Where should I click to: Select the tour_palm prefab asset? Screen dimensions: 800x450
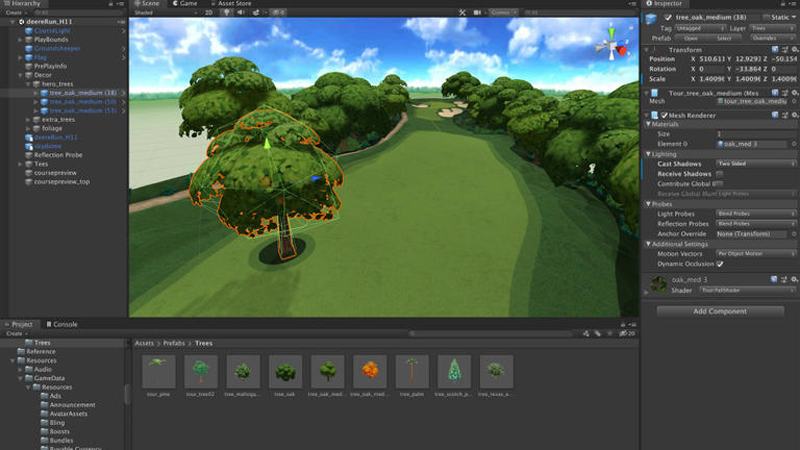[x=411, y=371]
